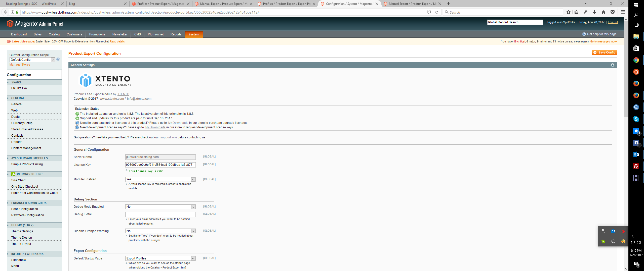Collapse the ULTIMO (1.16.2) sidebar section
Image resolution: width=644 pixels, height=271 pixels.
click(34, 225)
